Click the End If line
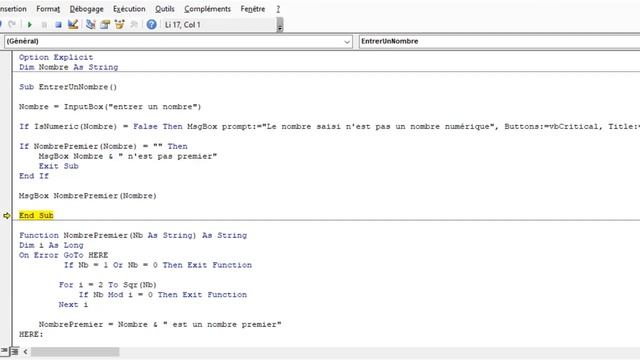 point(33,176)
